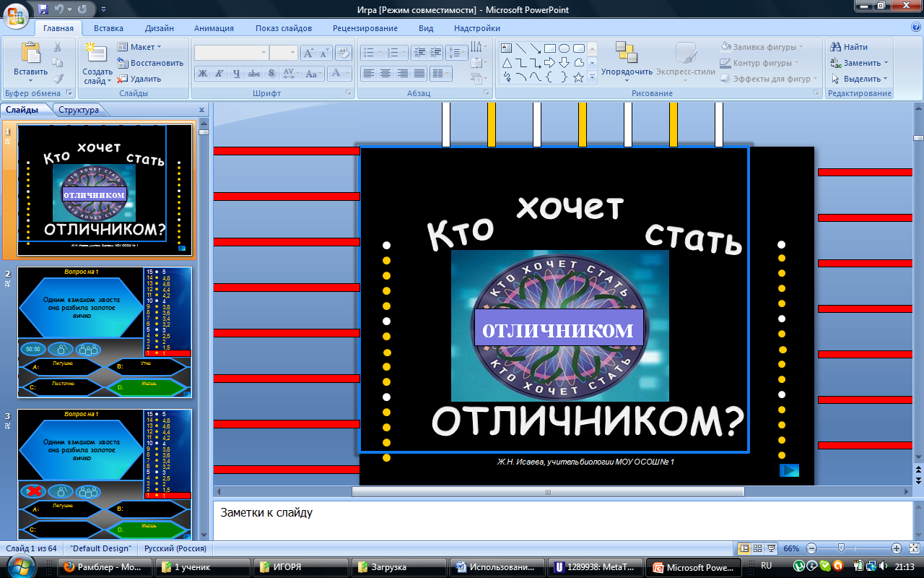This screenshot has width=924, height=578.
Task: Click the Вставить paste clipboard icon
Action: coord(30,52)
